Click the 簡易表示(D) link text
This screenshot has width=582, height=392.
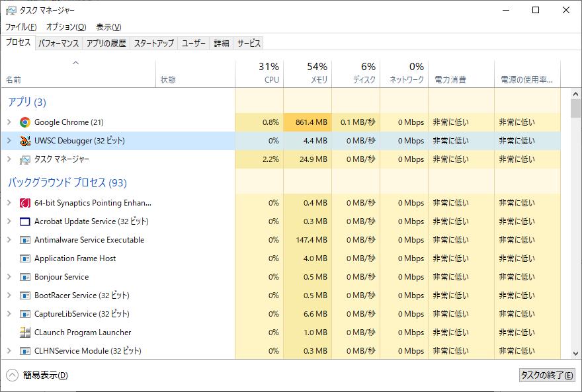45,375
